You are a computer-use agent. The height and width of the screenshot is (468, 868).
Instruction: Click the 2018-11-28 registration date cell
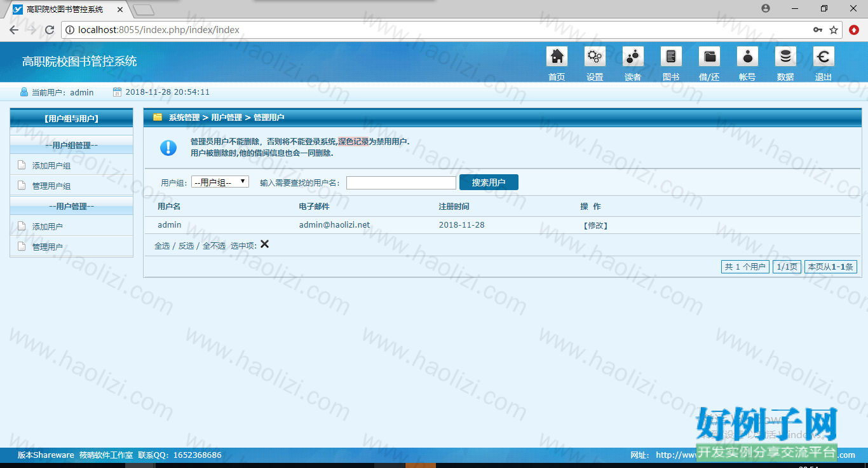click(461, 225)
